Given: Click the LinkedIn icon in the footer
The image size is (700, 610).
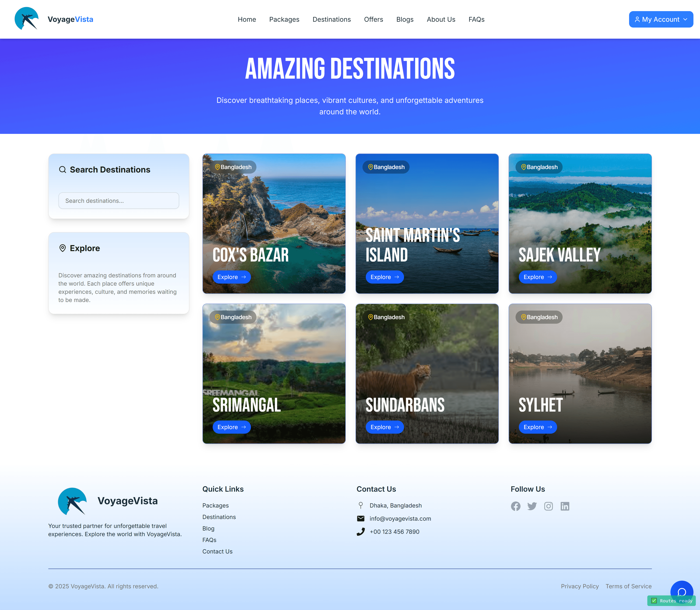Looking at the screenshot, I should (x=565, y=506).
